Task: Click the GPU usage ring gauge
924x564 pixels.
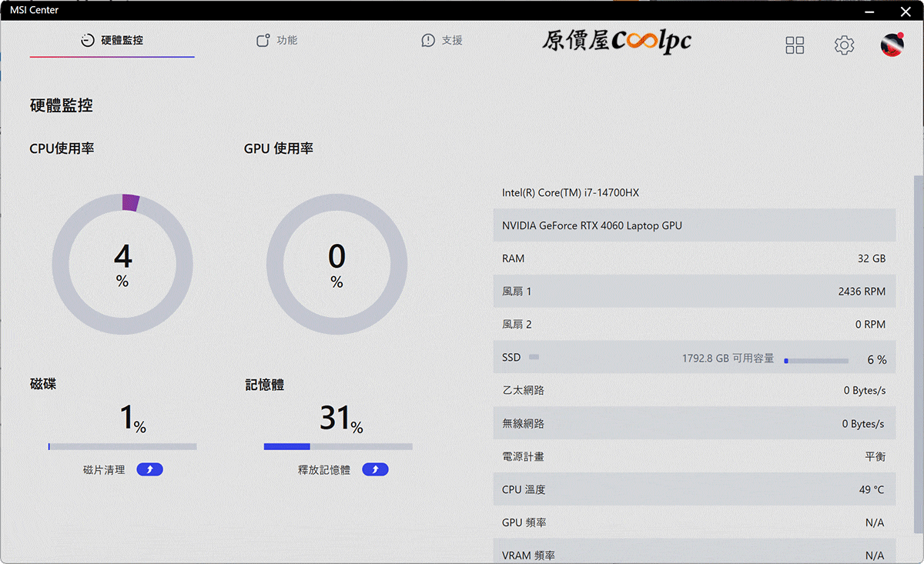Action: pos(336,264)
